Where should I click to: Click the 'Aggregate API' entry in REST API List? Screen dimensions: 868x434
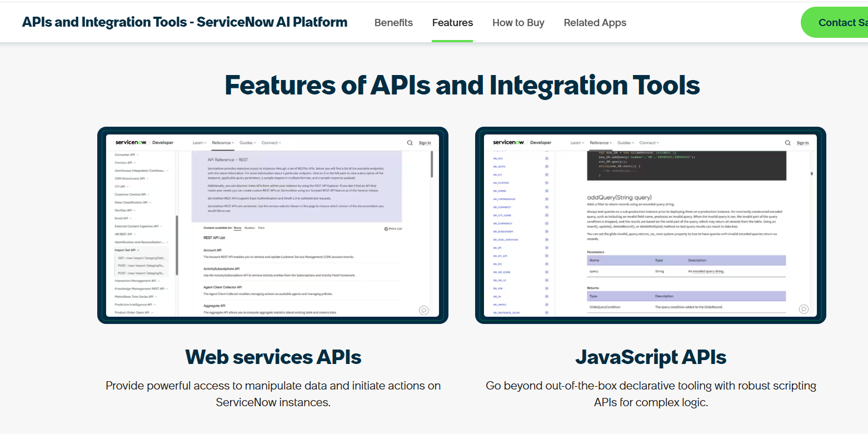214,306
